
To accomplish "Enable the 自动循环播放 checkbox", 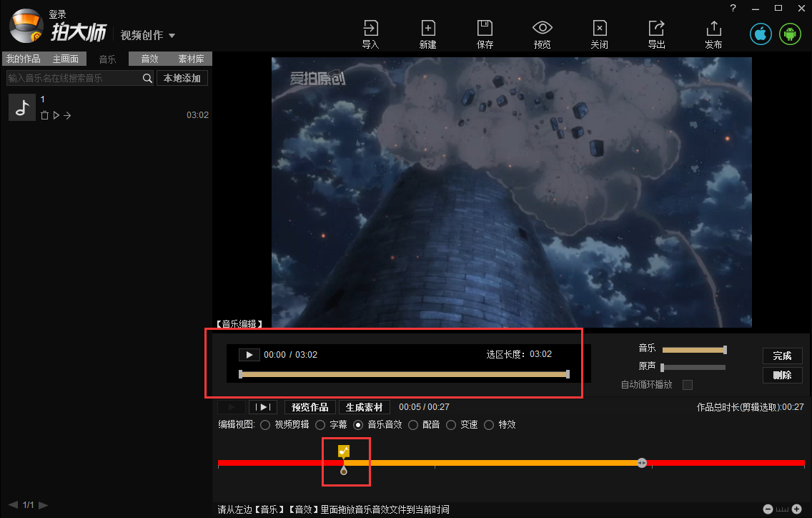I will coord(688,384).
